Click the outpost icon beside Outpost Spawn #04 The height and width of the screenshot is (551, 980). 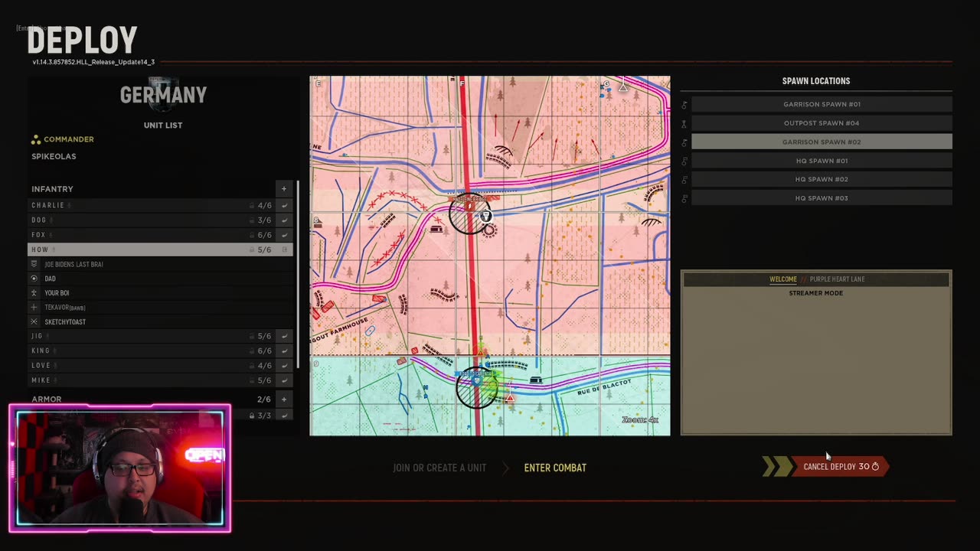(x=684, y=123)
